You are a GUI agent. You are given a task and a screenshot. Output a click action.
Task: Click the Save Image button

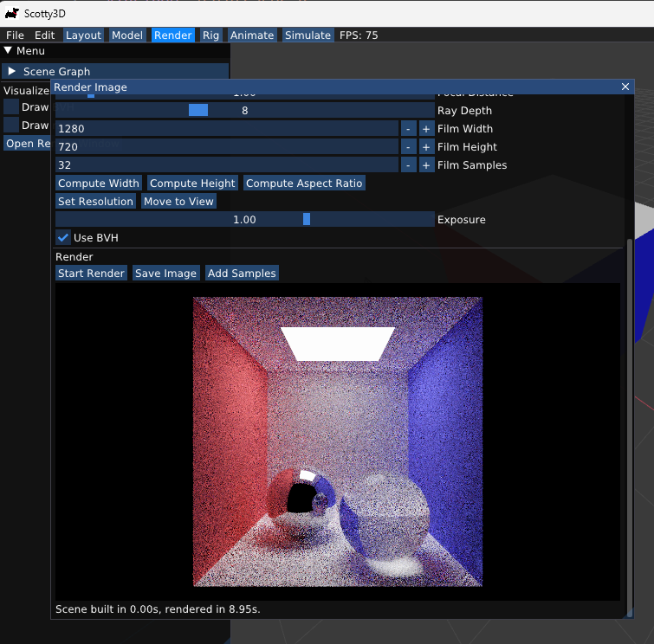click(165, 273)
